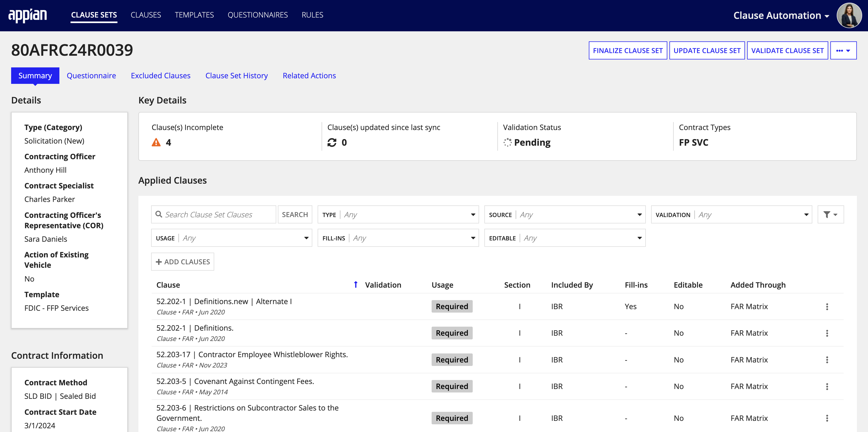Select the Summary tab

(x=35, y=76)
